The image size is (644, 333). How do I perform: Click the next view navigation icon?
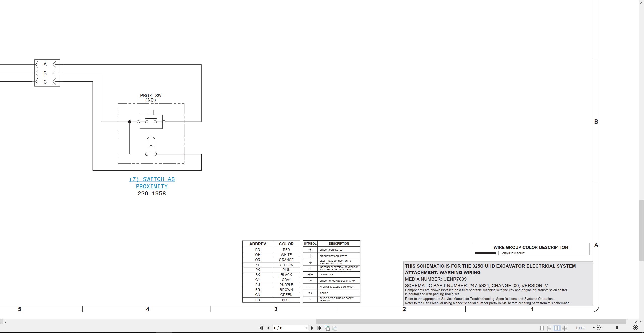[x=335, y=328]
